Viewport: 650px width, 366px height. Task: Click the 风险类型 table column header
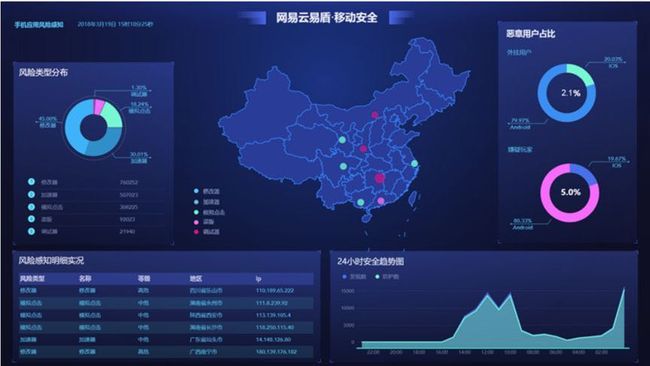32,279
